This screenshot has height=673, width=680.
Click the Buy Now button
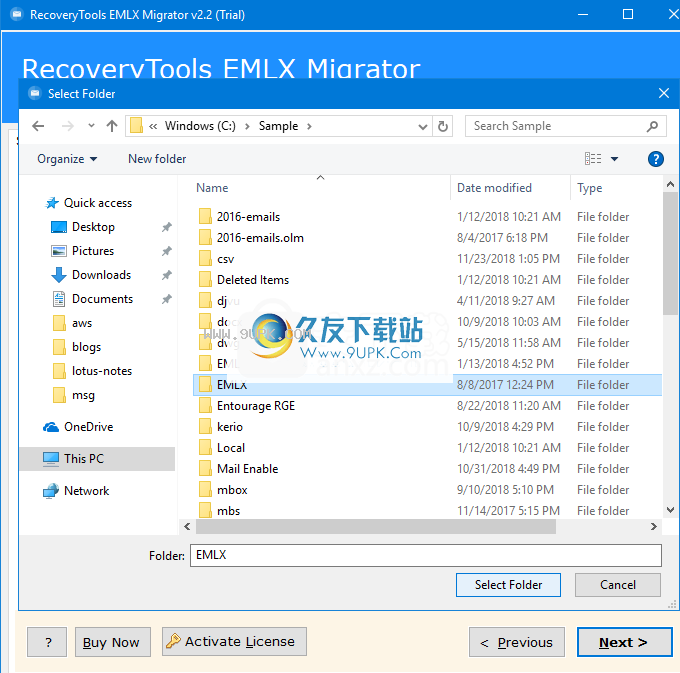coord(113,642)
